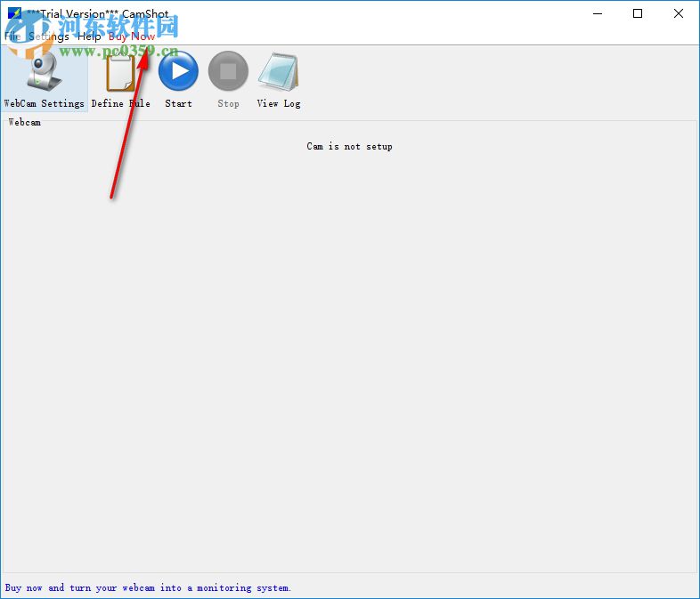Click the gray Stop button
This screenshot has width=700, height=599.
(x=228, y=79)
